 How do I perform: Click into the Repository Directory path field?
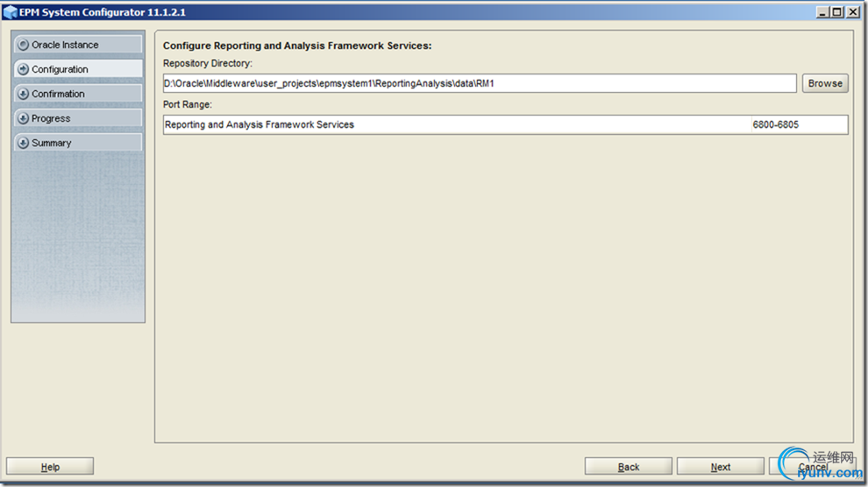(480, 83)
